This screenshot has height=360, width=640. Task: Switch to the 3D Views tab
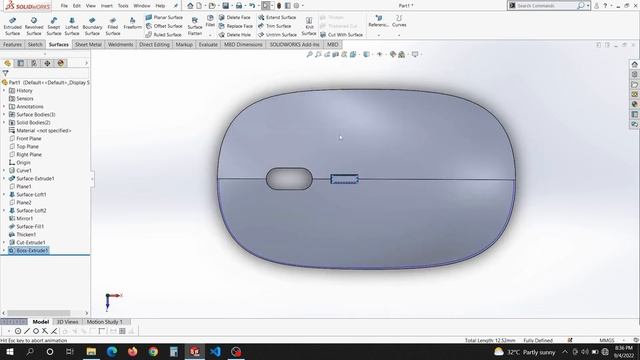pyautogui.click(x=67, y=322)
